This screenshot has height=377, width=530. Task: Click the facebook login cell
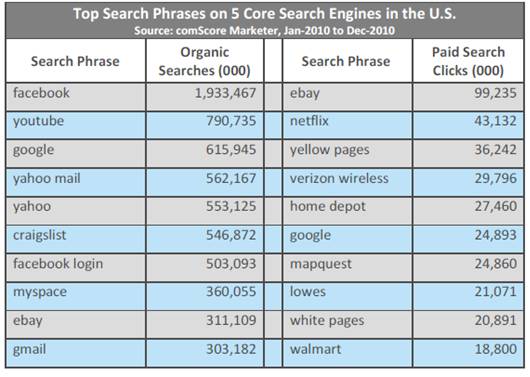click(x=76, y=267)
